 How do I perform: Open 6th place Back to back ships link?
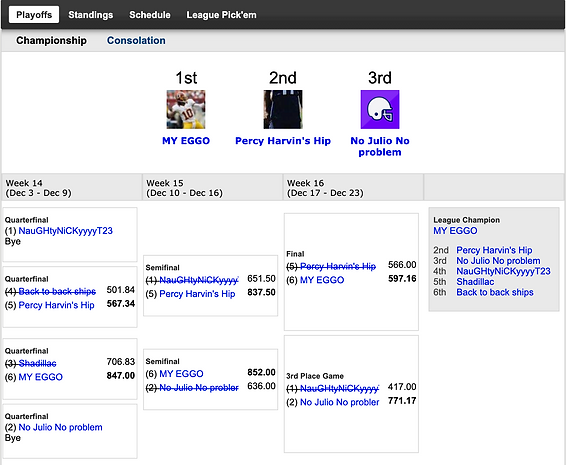(x=495, y=292)
